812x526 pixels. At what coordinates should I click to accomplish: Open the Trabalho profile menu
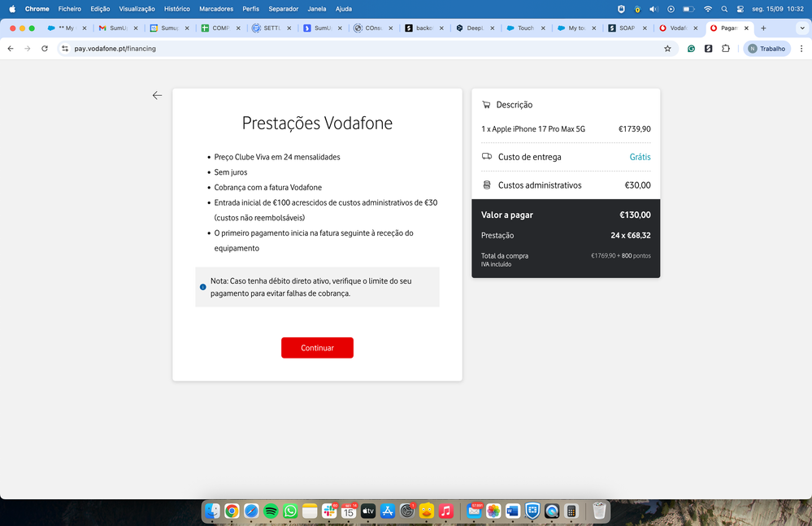[x=765, y=49]
